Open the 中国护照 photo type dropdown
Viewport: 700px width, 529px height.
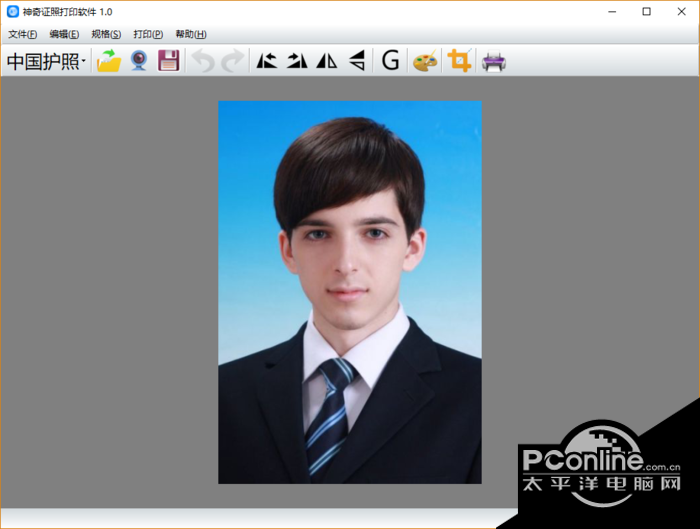[x=46, y=61]
